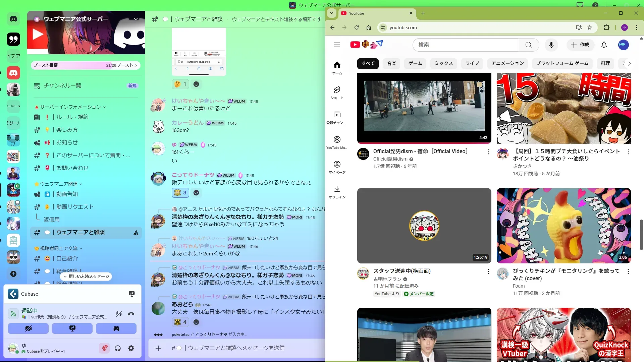The width and height of the screenshot is (644, 362).
Task: Click the Discord screen share button
Action: (72, 328)
